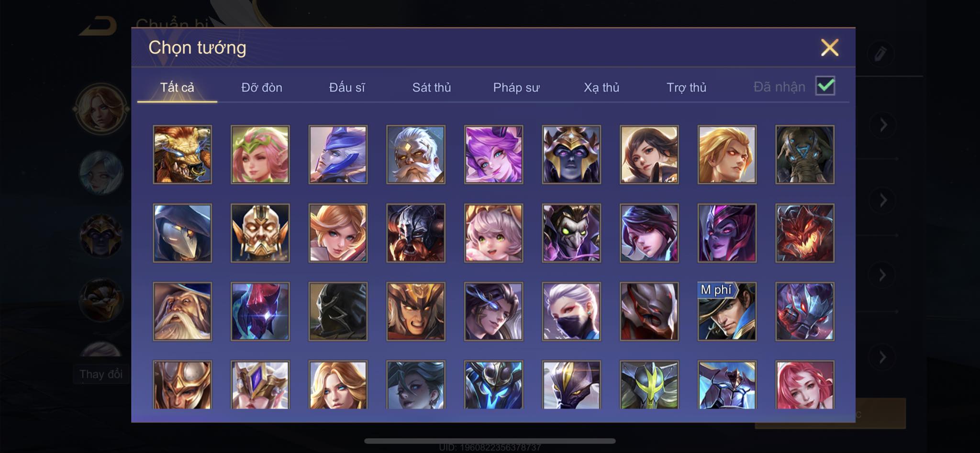Toggle the 'Đã nhận' checkbox
Viewport: 980px width, 453px height.
point(825,86)
